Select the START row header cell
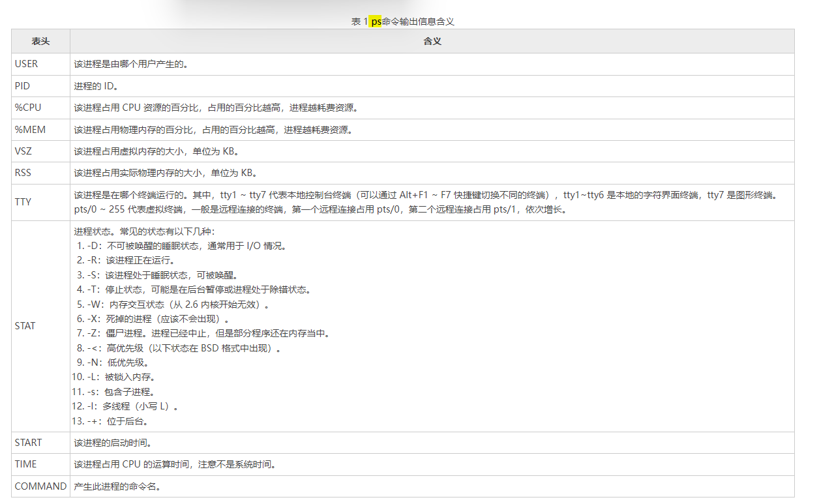The image size is (819, 504). (x=40, y=443)
